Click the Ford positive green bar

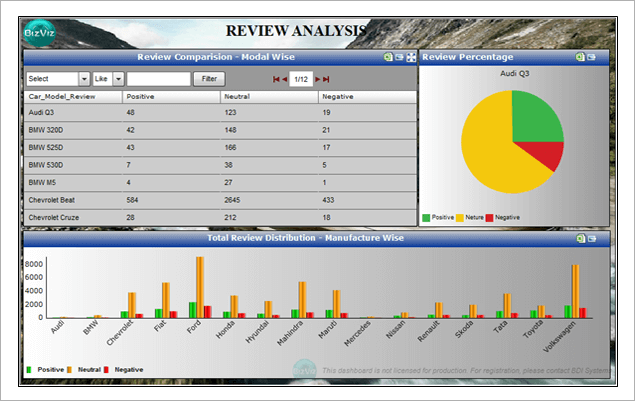click(192, 310)
